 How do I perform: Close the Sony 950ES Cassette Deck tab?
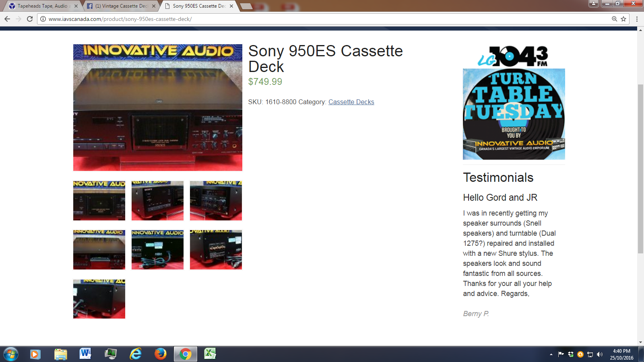(231, 6)
